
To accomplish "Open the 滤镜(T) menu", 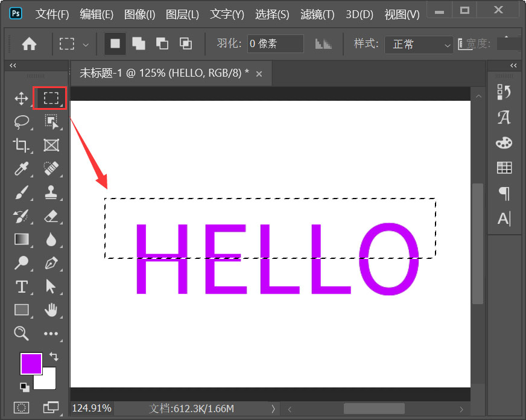I will click(317, 14).
